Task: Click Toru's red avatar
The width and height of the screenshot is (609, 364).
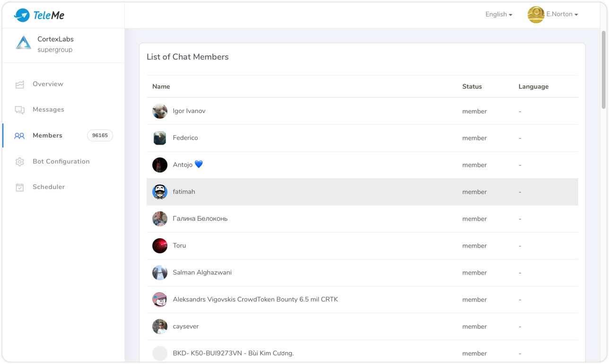Action: tap(160, 246)
